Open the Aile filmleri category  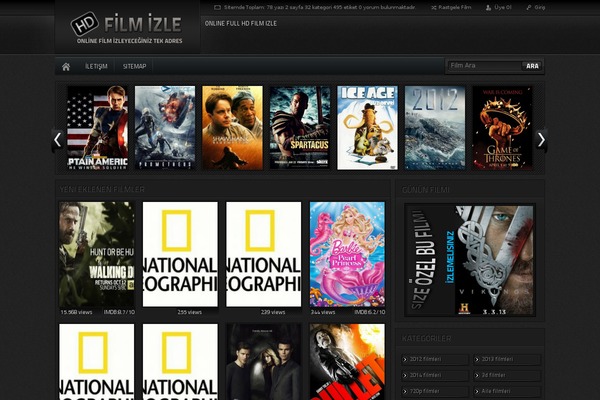pos(507,392)
